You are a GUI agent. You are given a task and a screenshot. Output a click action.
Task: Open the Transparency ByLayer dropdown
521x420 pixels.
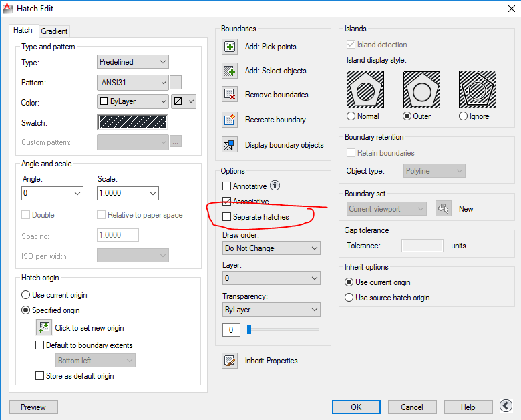271,310
